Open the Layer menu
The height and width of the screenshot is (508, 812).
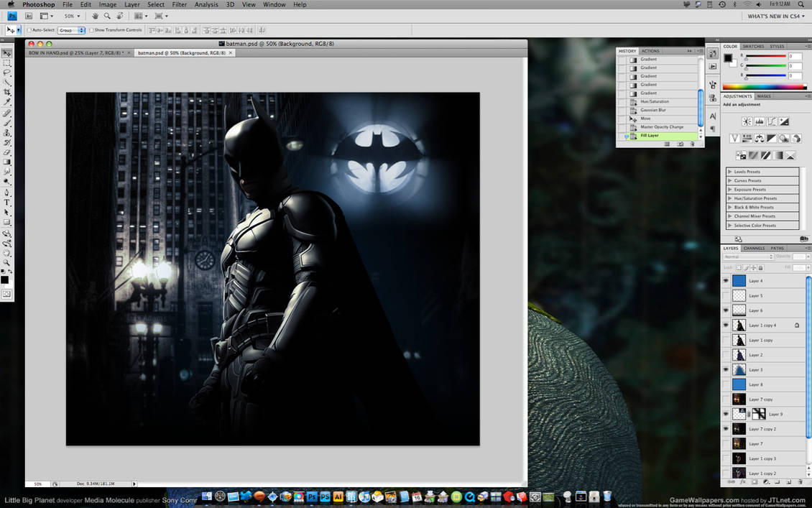(x=132, y=4)
